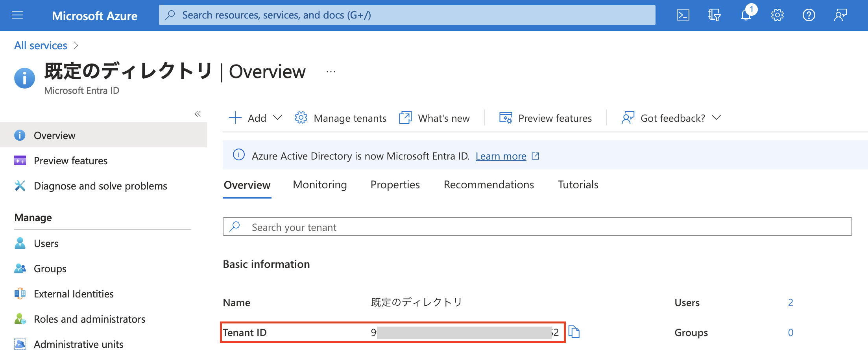The height and width of the screenshot is (353, 868).
Task: Open the more options ellipsis beside Overview title
Action: coord(331,72)
